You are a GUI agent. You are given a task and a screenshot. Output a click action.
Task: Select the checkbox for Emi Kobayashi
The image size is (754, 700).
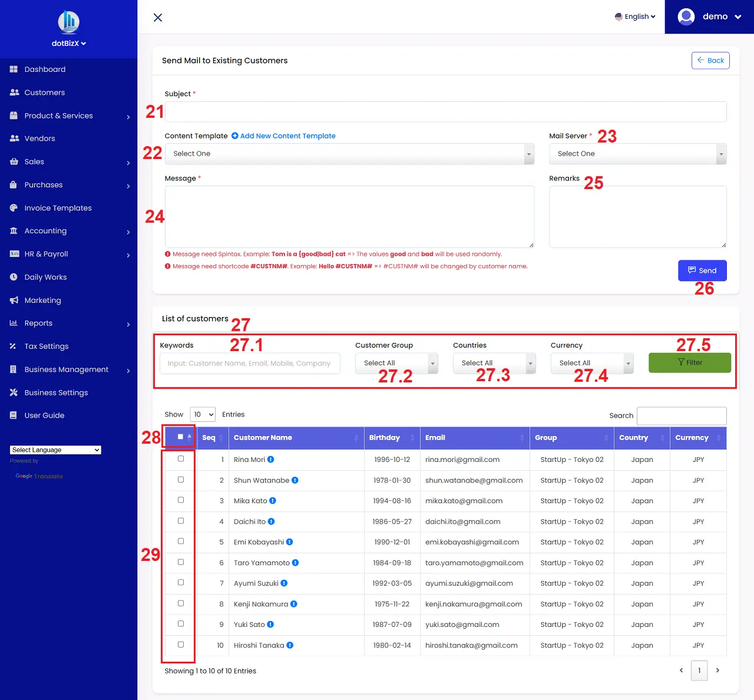pyautogui.click(x=181, y=541)
